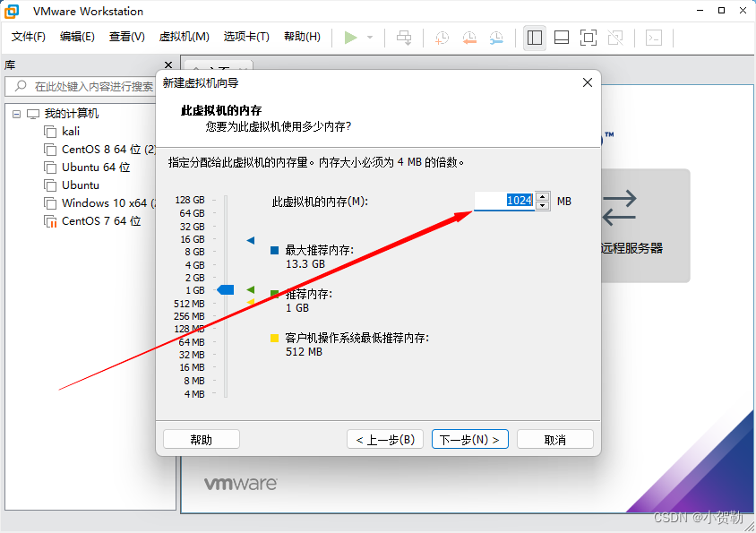Click the green recommended memory marker
Image resolution: width=756 pixels, height=533 pixels.
click(251, 289)
